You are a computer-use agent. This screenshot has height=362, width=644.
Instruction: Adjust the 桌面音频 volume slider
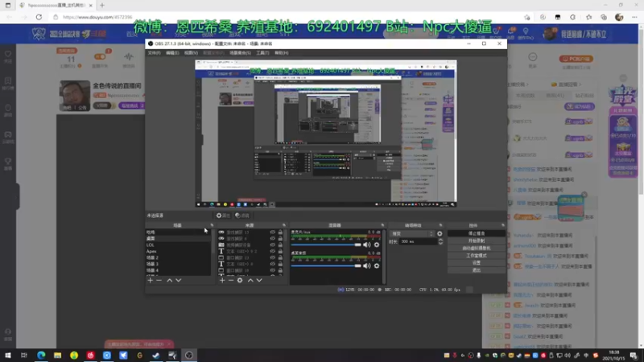pos(326,266)
